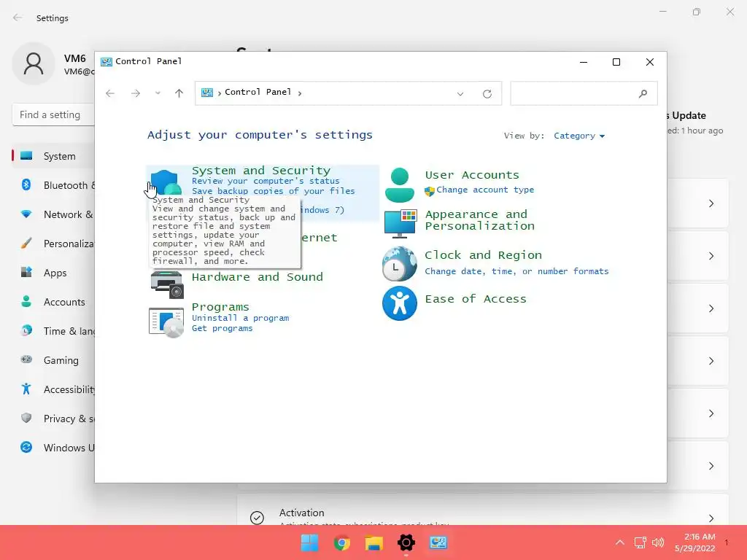Click the Control Panel taskbar icon
This screenshot has height=560, width=747.
tap(438, 542)
